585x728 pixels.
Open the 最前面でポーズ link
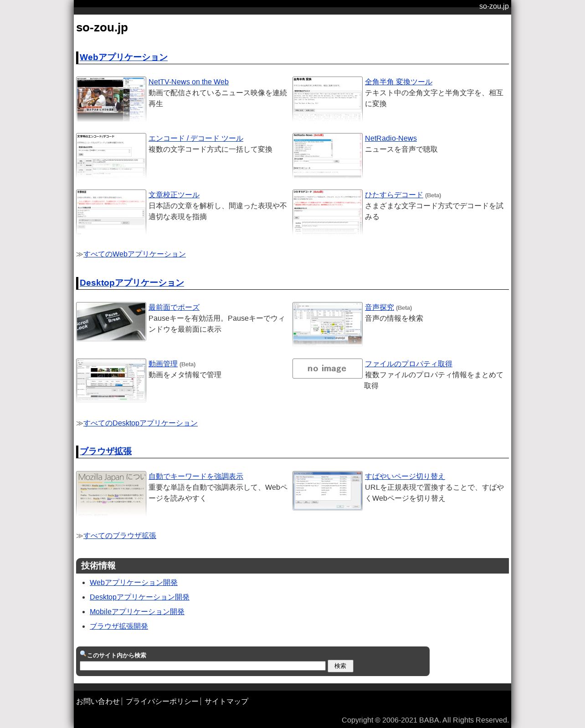(x=174, y=308)
